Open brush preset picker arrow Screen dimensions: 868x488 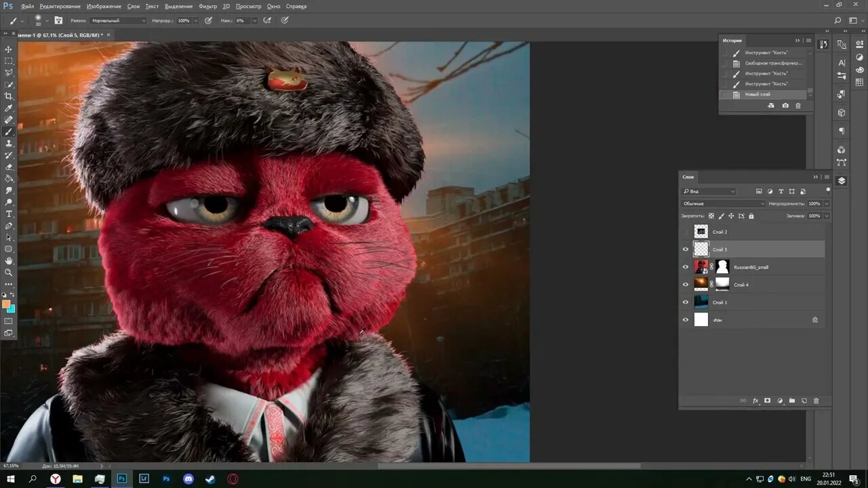(46, 20)
